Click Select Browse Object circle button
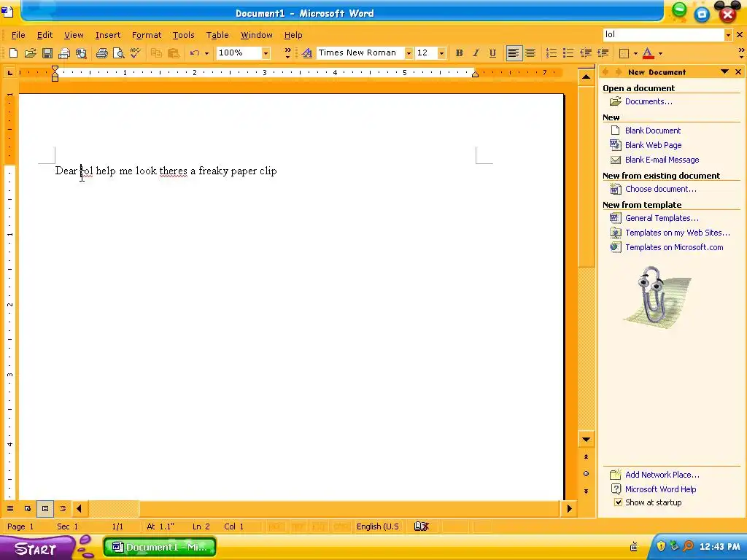747x560 pixels. coord(586,473)
